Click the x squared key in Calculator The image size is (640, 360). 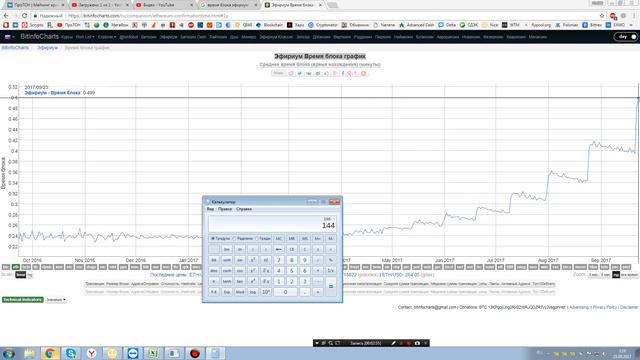point(253,260)
